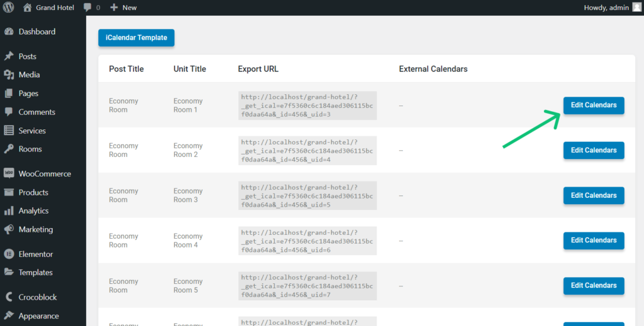The image size is (644, 326).
Task: Click the Dashboard gauge icon
Action: 9,31
